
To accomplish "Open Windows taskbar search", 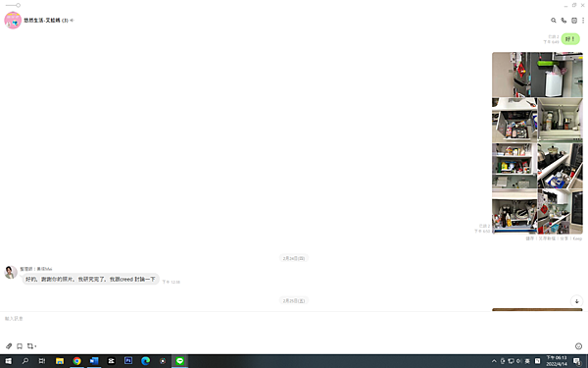I will click(x=25, y=361).
